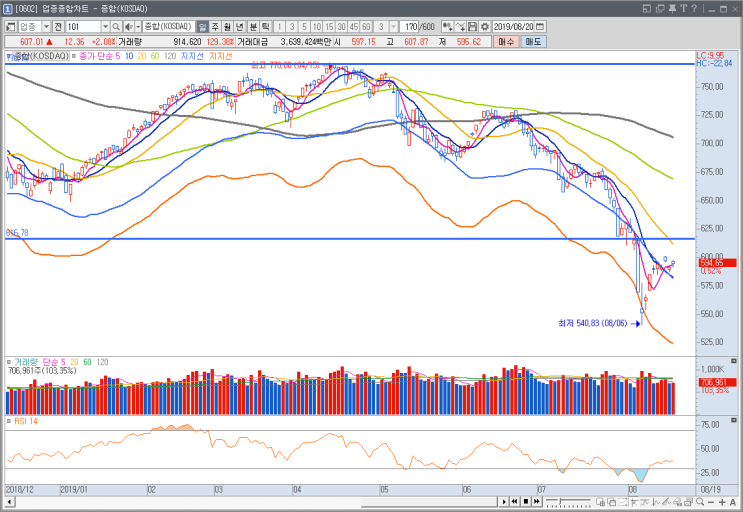The height and width of the screenshot is (512, 743).
Task: Toggle minute (분) chart period
Action: pos(253,27)
